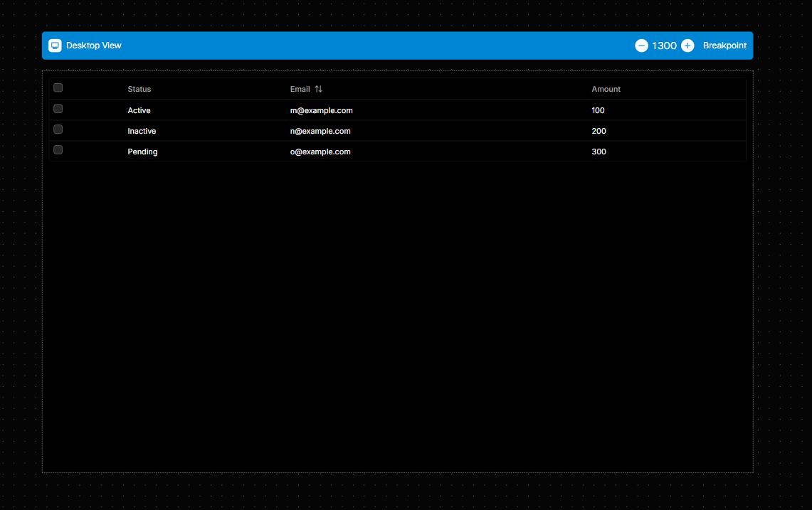812x510 pixels.
Task: Decrease the breakpoint using the minus icon
Action: pyautogui.click(x=643, y=45)
